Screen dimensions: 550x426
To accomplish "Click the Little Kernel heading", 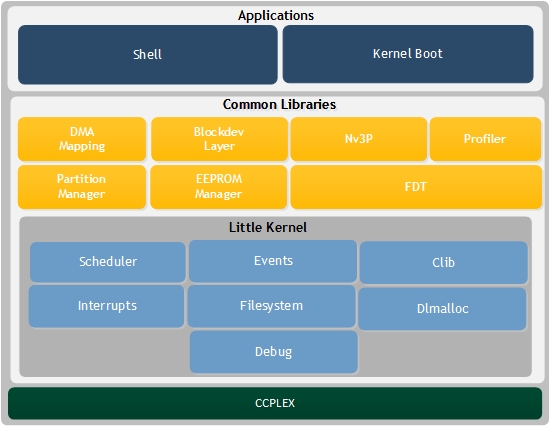I will (268, 227).
